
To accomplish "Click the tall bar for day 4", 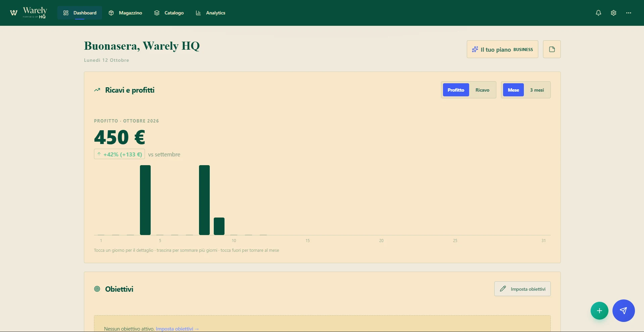I will [145, 200].
